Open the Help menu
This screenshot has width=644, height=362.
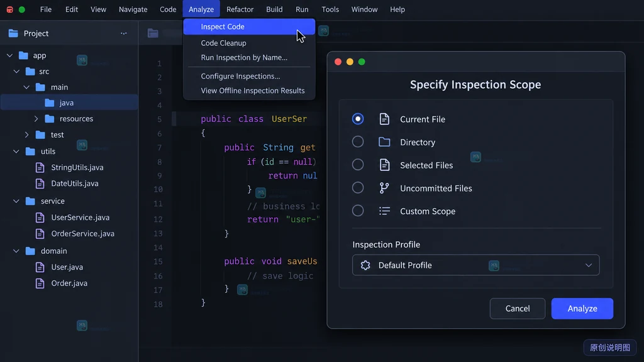tap(397, 9)
